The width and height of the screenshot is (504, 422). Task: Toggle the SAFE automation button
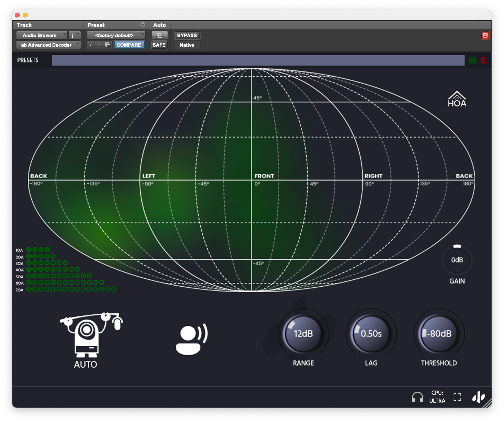pos(159,45)
